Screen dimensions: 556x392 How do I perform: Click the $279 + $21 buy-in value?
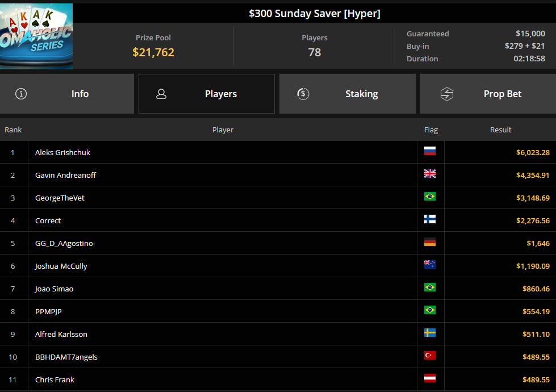524,46
